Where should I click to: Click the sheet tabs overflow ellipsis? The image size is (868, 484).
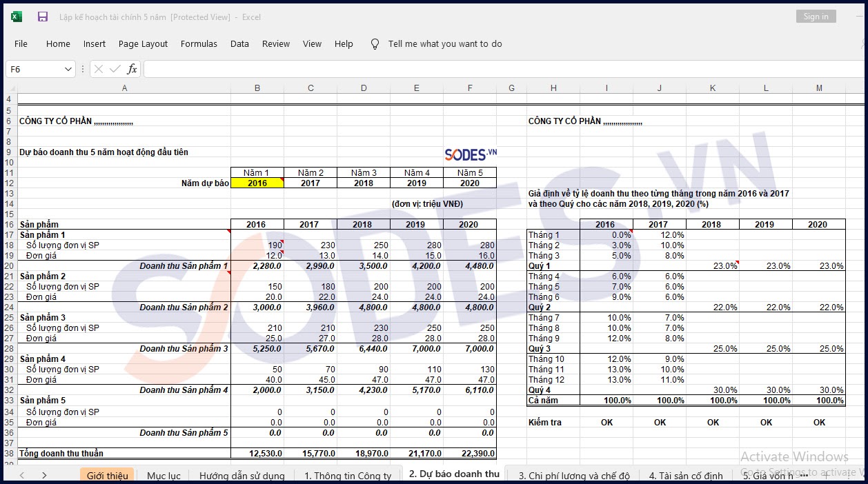(803, 475)
